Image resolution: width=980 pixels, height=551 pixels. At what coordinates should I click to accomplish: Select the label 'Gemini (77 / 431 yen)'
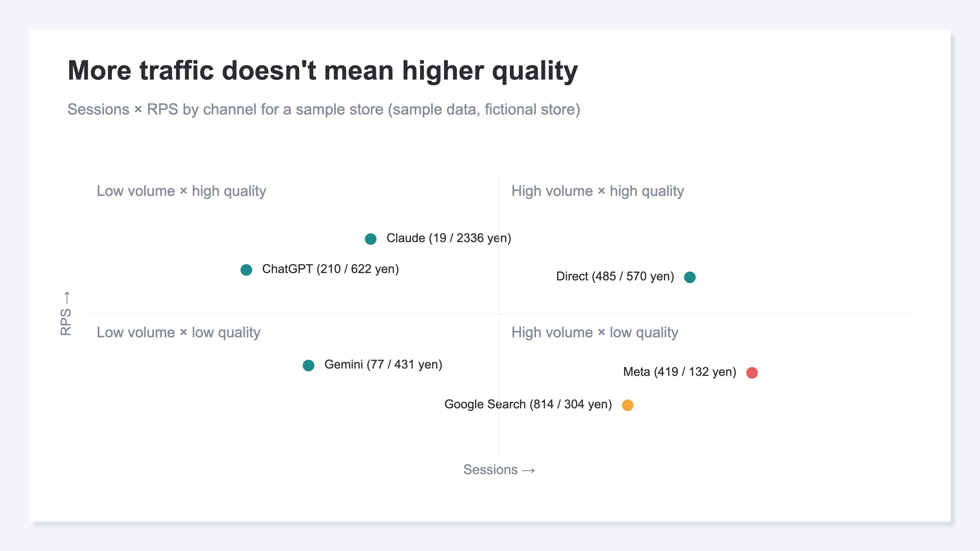(383, 365)
